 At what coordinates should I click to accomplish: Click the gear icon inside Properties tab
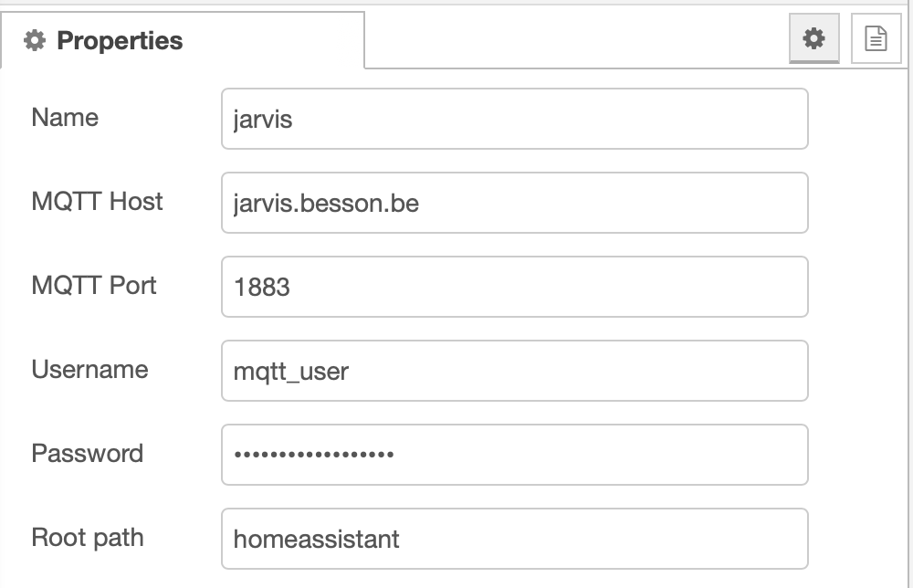pos(35,41)
